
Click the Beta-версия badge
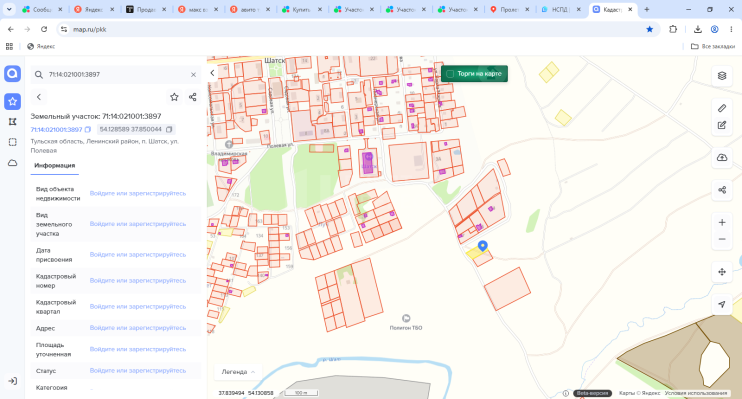[x=592, y=393]
